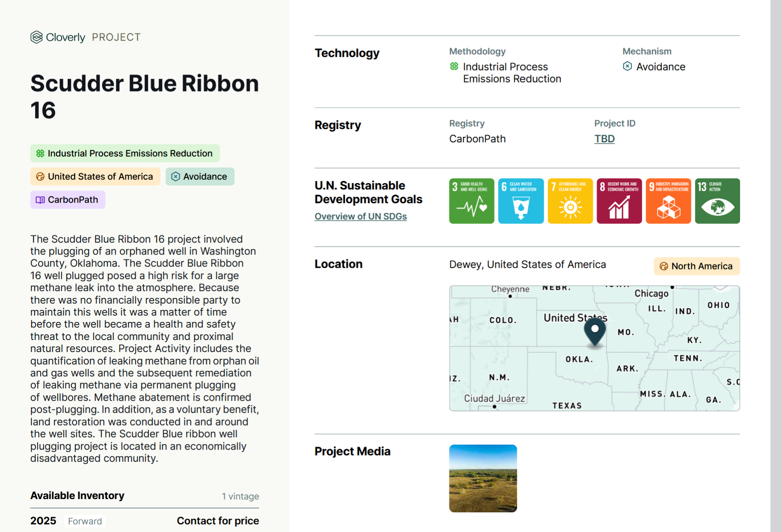Click the Forward vintage label
The height and width of the screenshot is (532, 782).
coord(85,521)
